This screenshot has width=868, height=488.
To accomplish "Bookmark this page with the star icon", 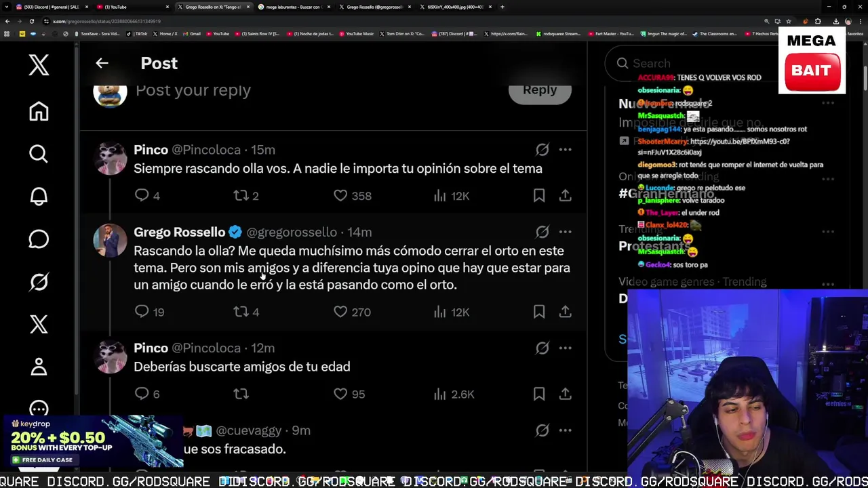I will click(788, 21).
